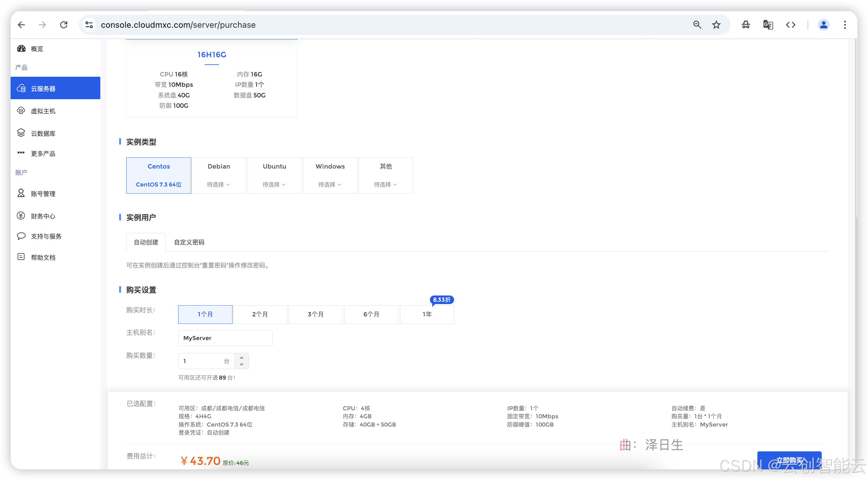
Task: Open 支持与服务 chat bubble icon
Action: point(21,236)
